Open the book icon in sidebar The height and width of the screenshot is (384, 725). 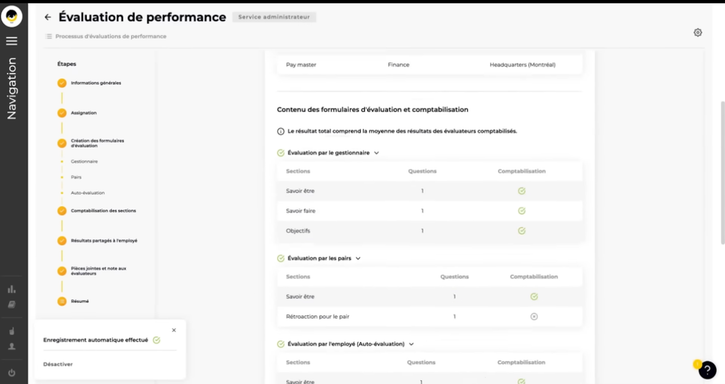click(12, 304)
